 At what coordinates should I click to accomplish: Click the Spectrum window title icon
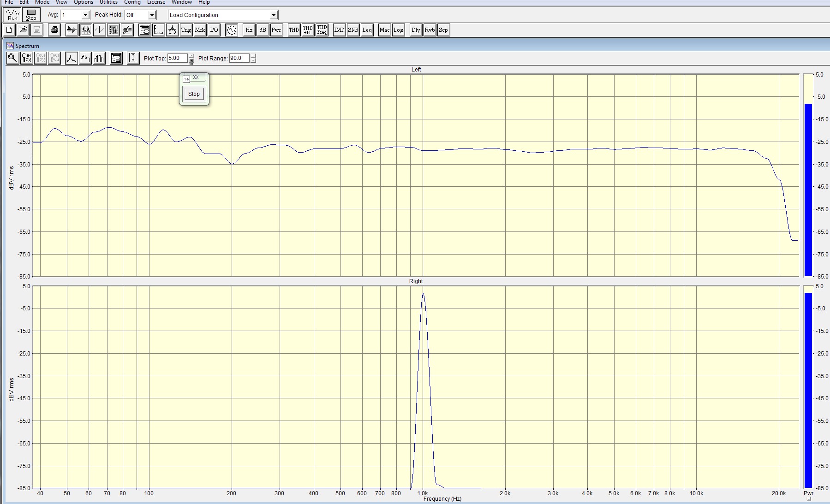[10, 46]
